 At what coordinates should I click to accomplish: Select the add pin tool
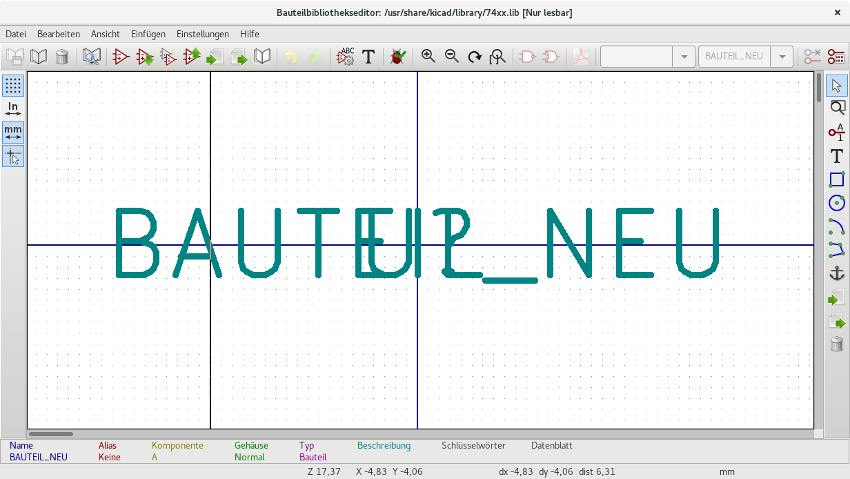pos(836,132)
